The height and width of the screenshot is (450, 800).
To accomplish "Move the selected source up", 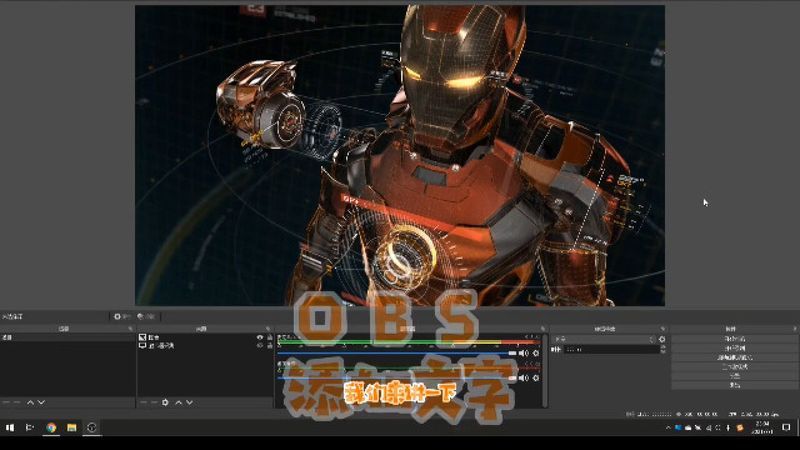I will (x=179, y=403).
